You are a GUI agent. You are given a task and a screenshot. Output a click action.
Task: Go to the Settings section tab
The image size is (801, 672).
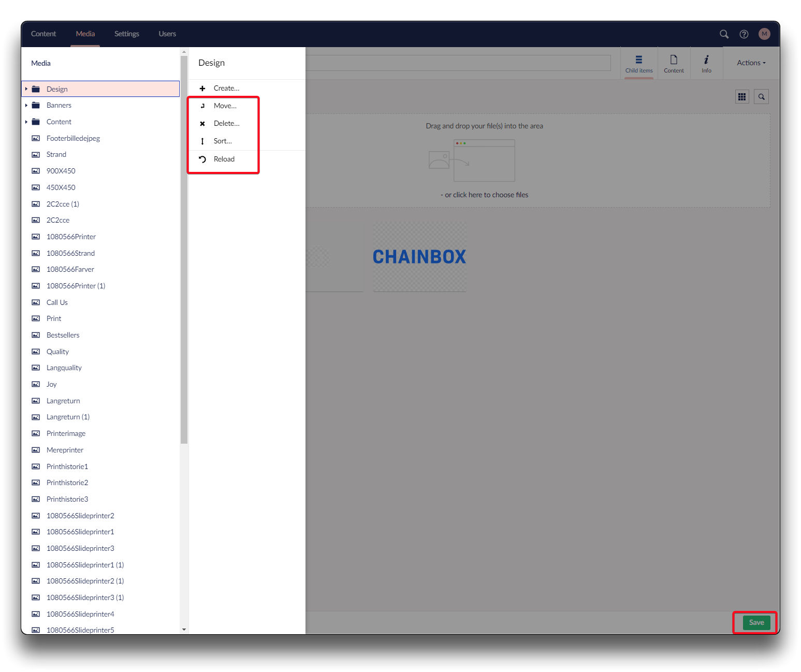pos(127,34)
